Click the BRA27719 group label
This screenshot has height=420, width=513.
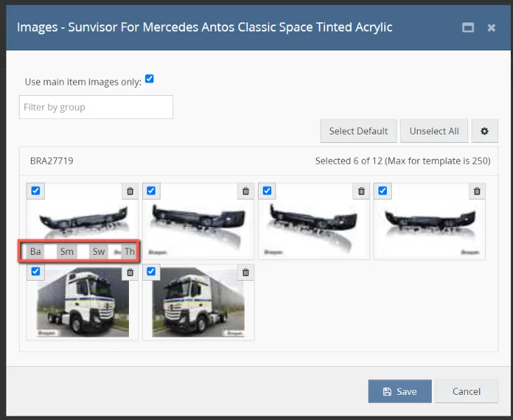click(52, 161)
